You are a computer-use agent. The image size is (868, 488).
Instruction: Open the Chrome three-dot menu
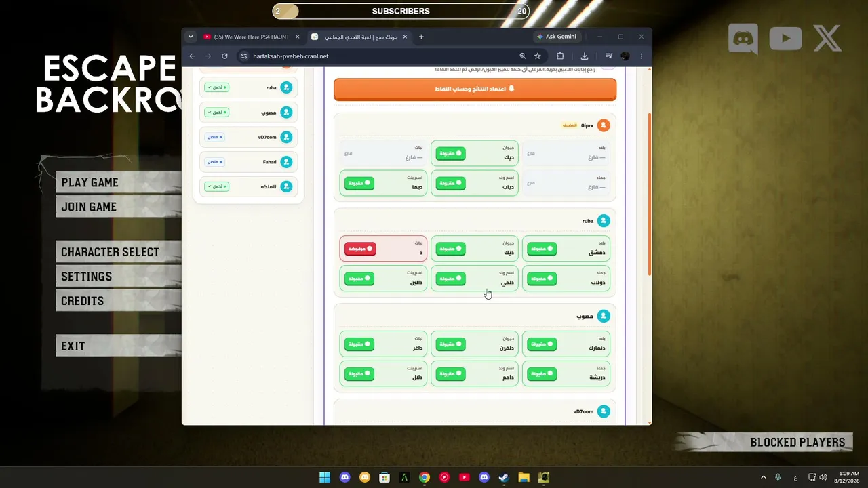pyautogui.click(x=642, y=56)
